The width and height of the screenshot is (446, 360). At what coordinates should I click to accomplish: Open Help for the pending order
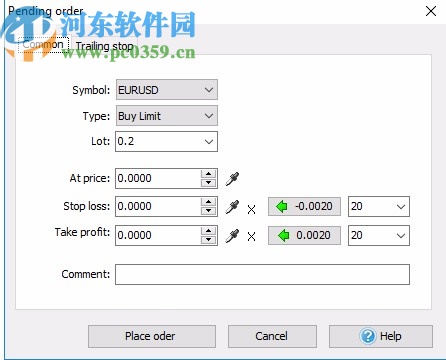381,336
